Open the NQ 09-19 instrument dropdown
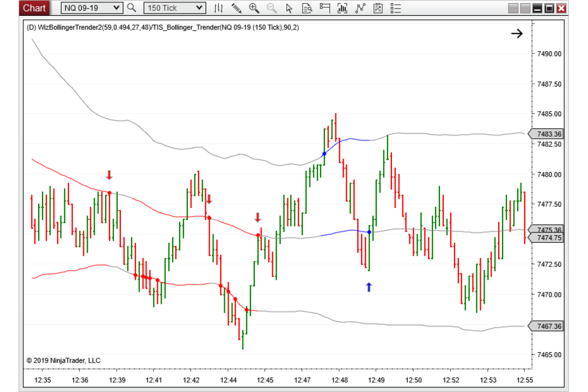The image size is (588, 392). tap(91, 8)
